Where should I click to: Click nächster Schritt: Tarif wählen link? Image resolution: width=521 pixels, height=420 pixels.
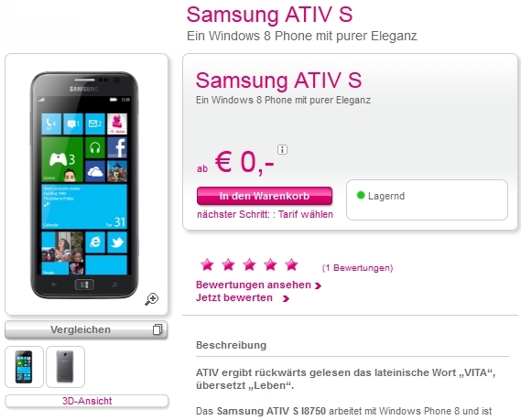[265, 214]
